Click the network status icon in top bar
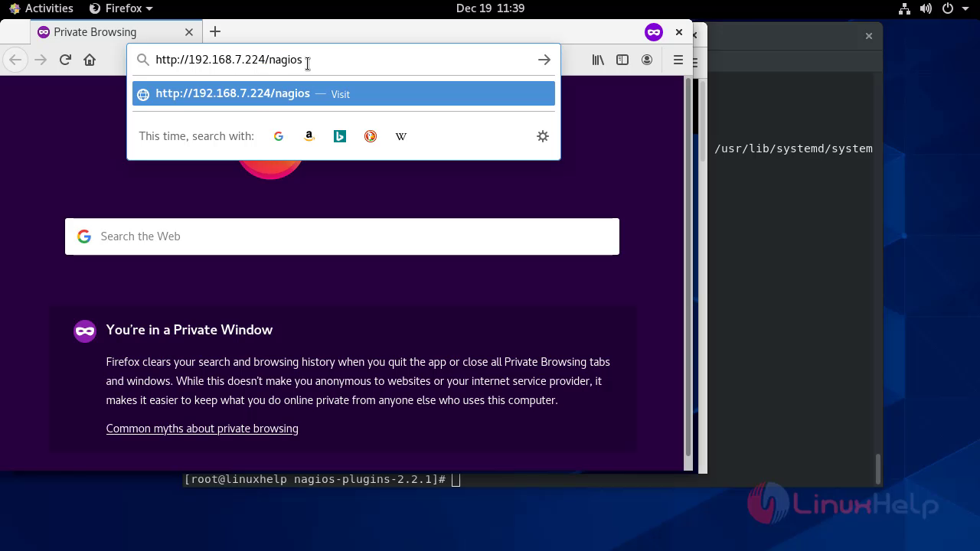980x551 pixels. [x=904, y=8]
